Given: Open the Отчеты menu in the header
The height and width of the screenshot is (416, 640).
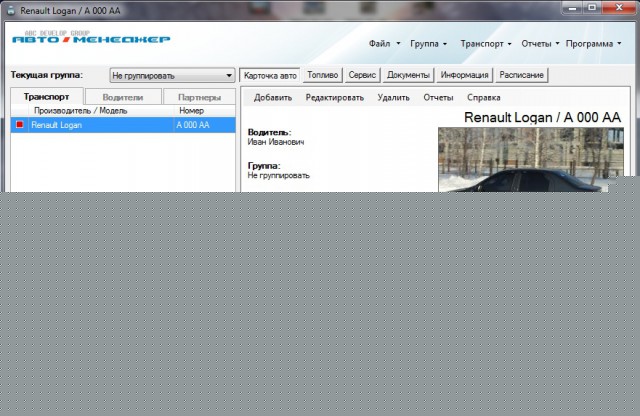Looking at the screenshot, I should point(540,44).
